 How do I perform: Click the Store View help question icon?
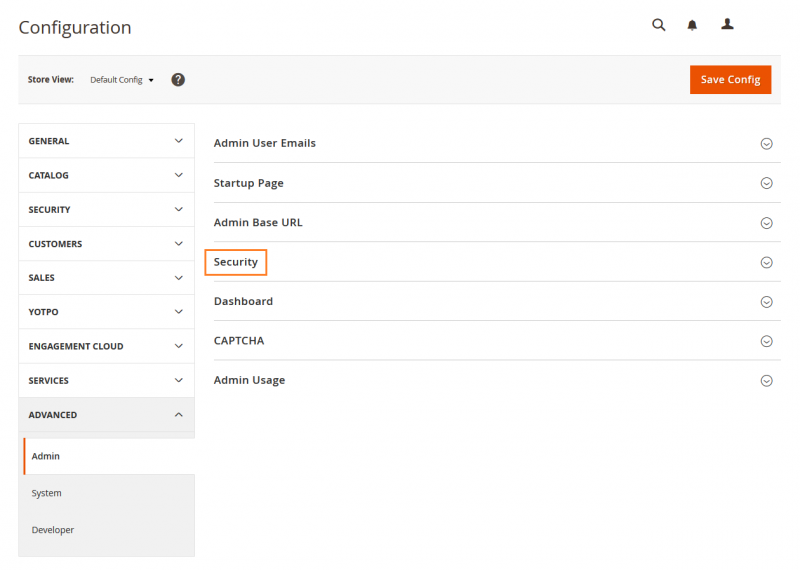[x=178, y=80]
